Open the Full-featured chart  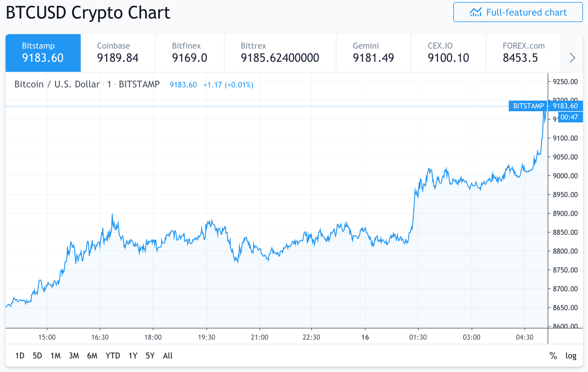518,12
